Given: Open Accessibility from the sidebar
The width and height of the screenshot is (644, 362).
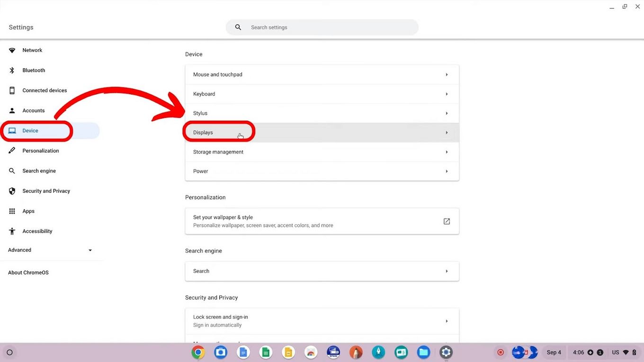Looking at the screenshot, I should [37, 231].
